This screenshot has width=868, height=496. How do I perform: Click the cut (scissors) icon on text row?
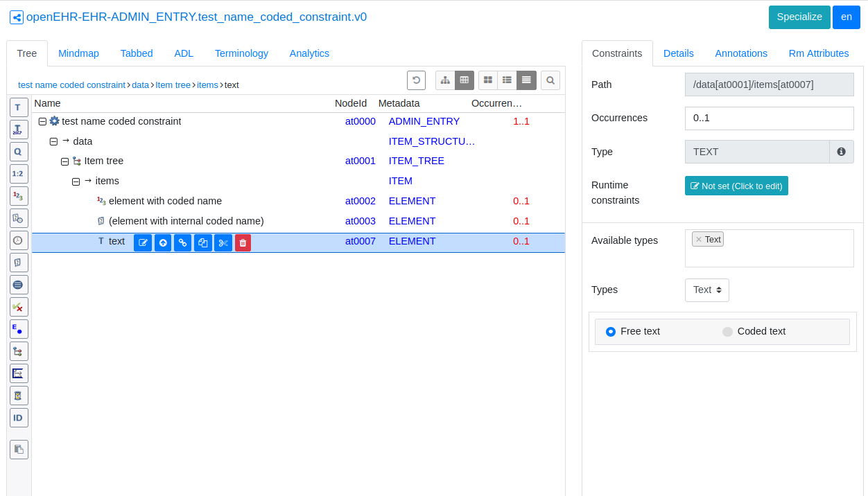coord(223,242)
